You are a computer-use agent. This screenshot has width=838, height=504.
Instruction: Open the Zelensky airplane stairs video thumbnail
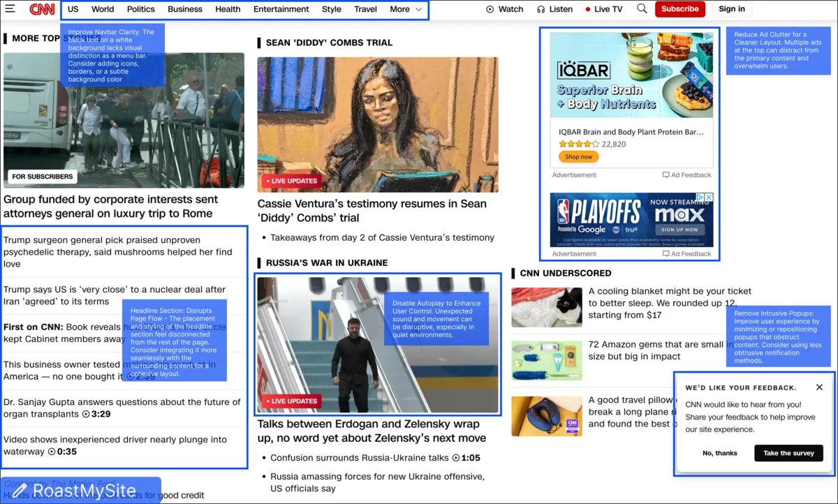(378, 345)
